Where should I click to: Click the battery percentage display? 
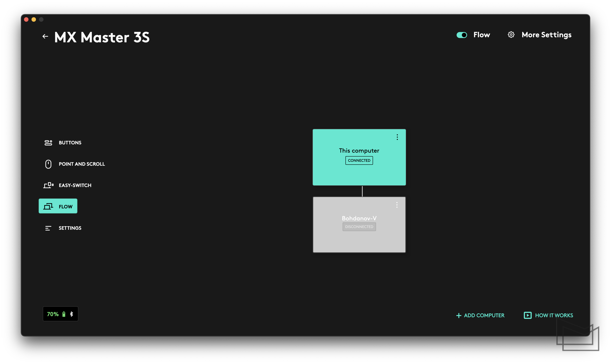(60, 314)
